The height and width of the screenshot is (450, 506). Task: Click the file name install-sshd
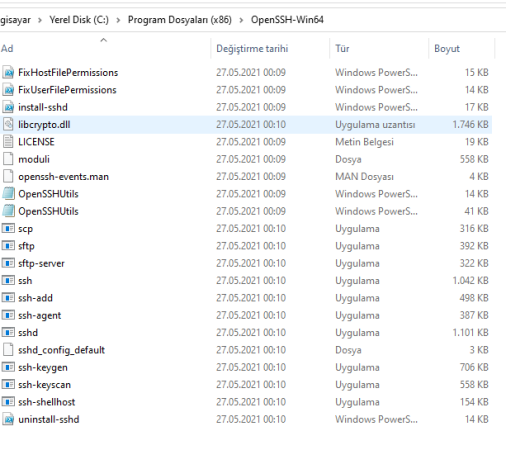click(43, 107)
